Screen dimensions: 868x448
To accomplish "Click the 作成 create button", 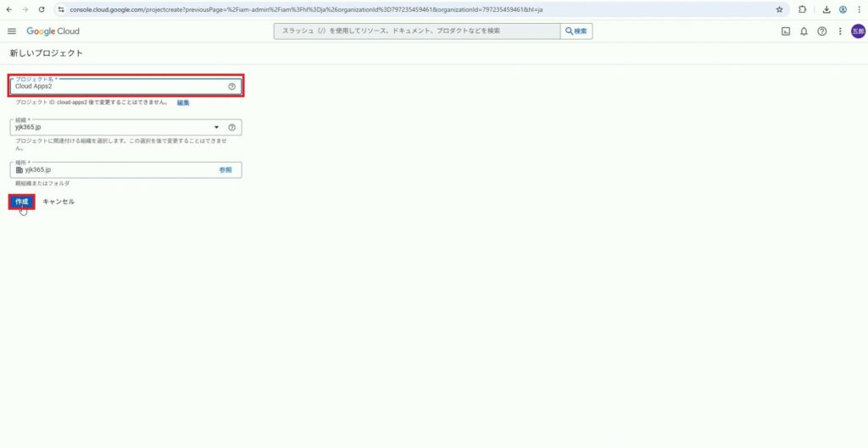I will pos(22,202).
